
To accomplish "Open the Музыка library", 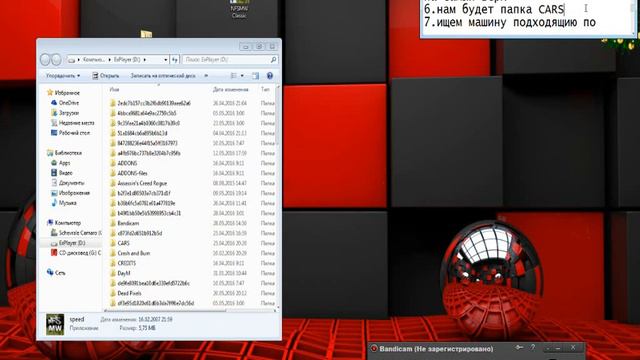I will tap(63, 203).
